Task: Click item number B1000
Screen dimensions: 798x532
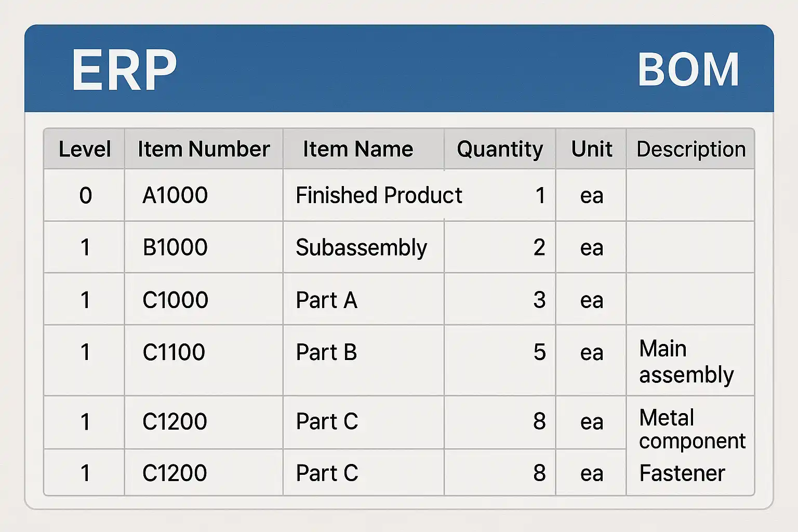Action: click(x=175, y=247)
